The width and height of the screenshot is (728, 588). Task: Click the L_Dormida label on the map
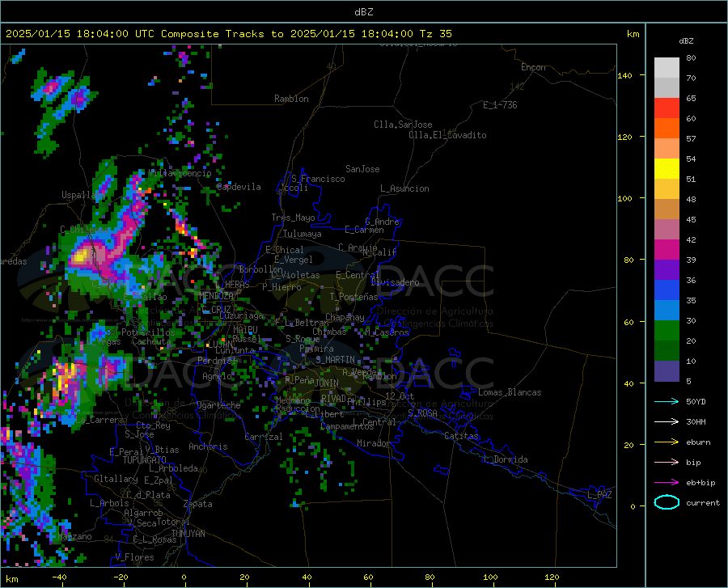(x=505, y=459)
